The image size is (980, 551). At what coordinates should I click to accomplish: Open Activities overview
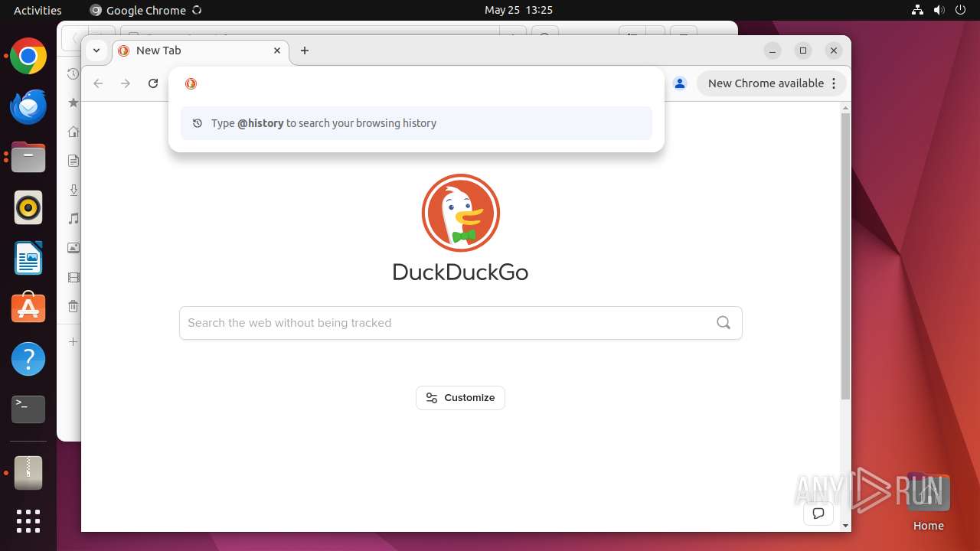click(x=38, y=10)
